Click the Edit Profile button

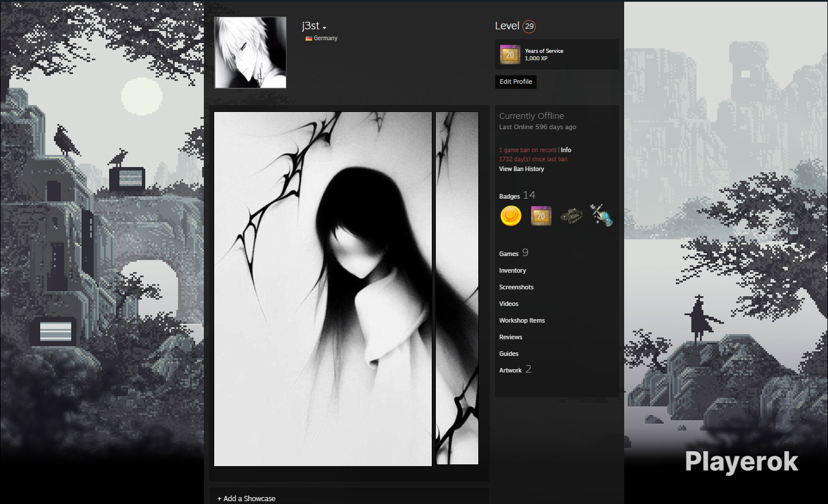coord(516,82)
